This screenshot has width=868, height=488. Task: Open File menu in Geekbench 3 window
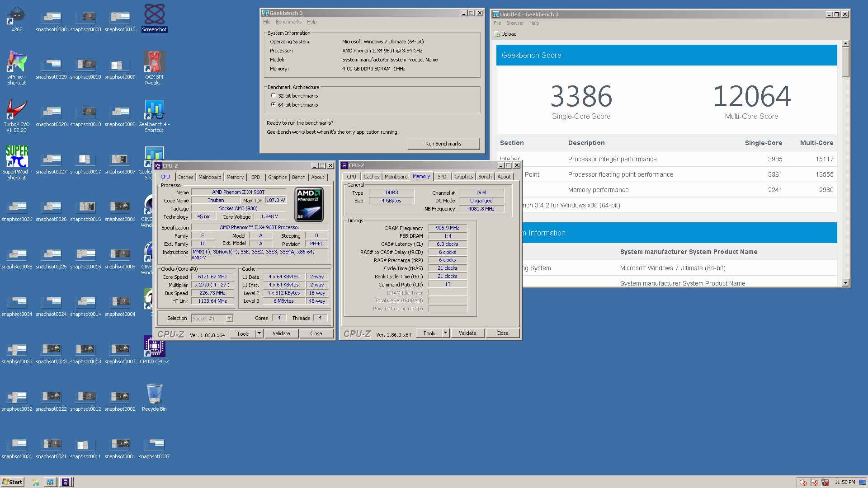point(267,22)
